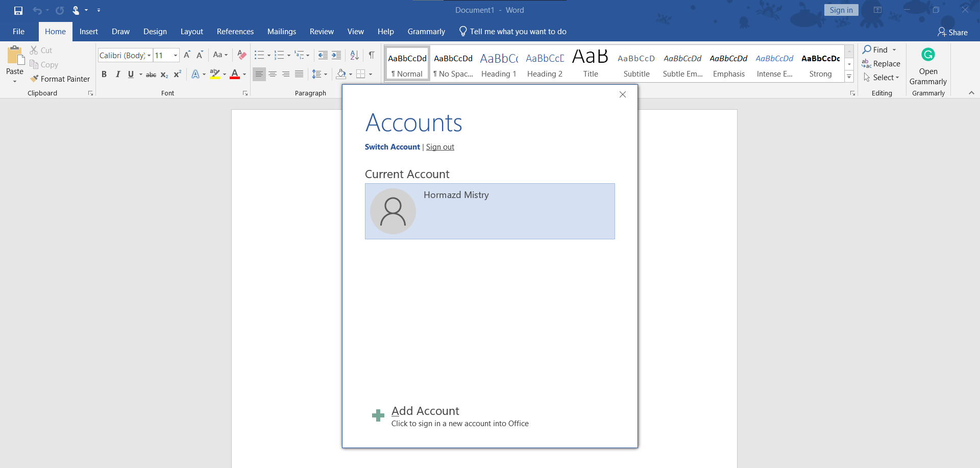Toggle italic formatting
The image size is (980, 468).
pos(118,75)
